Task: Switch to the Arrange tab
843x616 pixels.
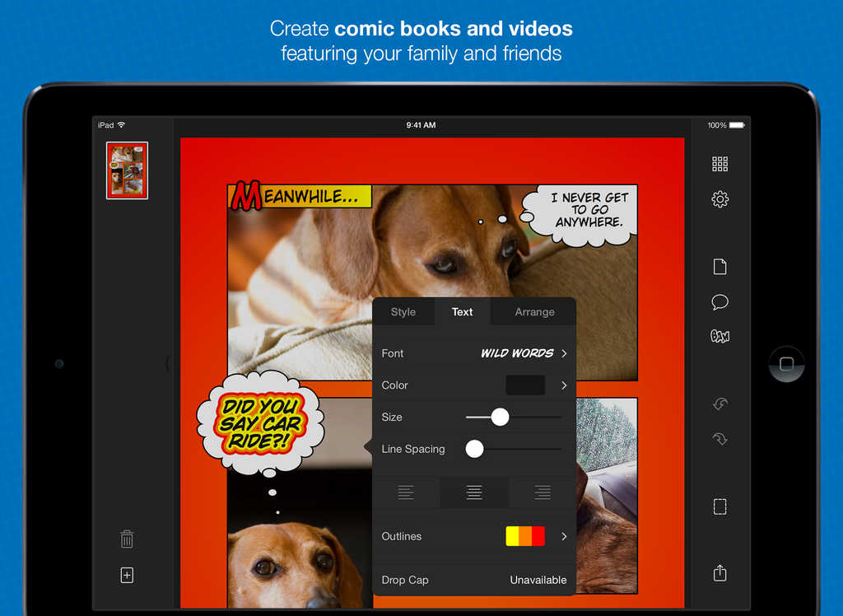Action: tap(534, 312)
